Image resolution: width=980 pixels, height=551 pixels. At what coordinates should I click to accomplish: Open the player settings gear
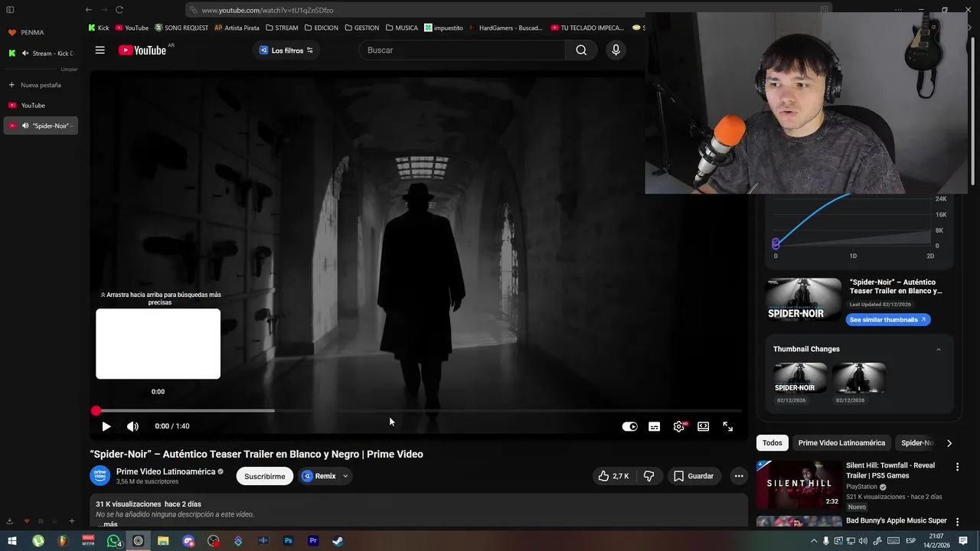point(679,426)
